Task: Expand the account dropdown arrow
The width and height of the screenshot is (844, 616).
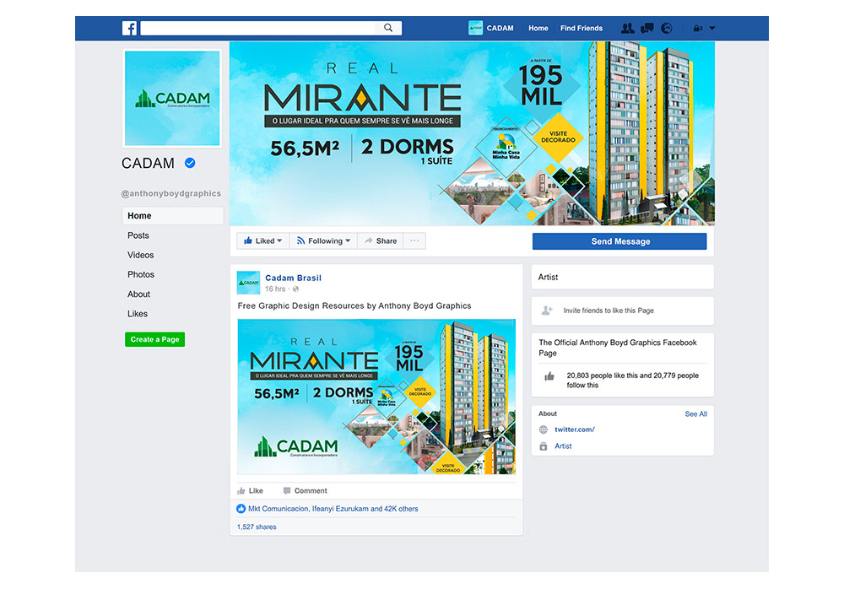Action: (712, 28)
